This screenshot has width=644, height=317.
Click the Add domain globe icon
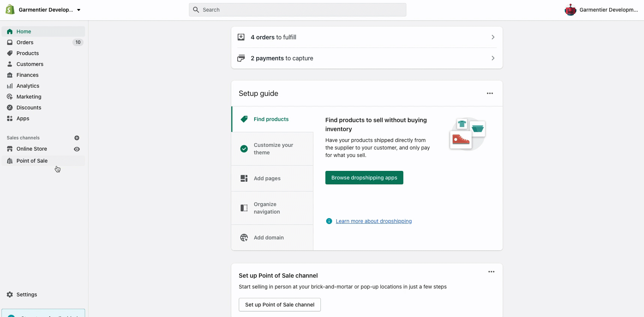[x=244, y=238]
